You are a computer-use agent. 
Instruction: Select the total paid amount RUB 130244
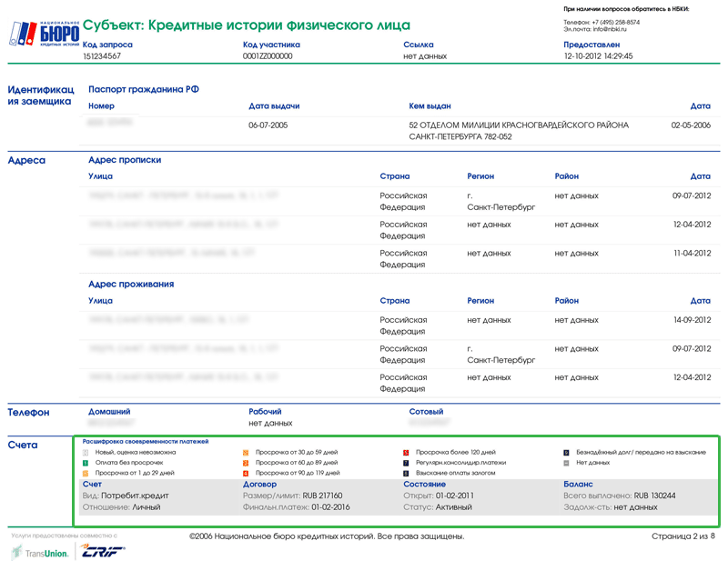654,496
